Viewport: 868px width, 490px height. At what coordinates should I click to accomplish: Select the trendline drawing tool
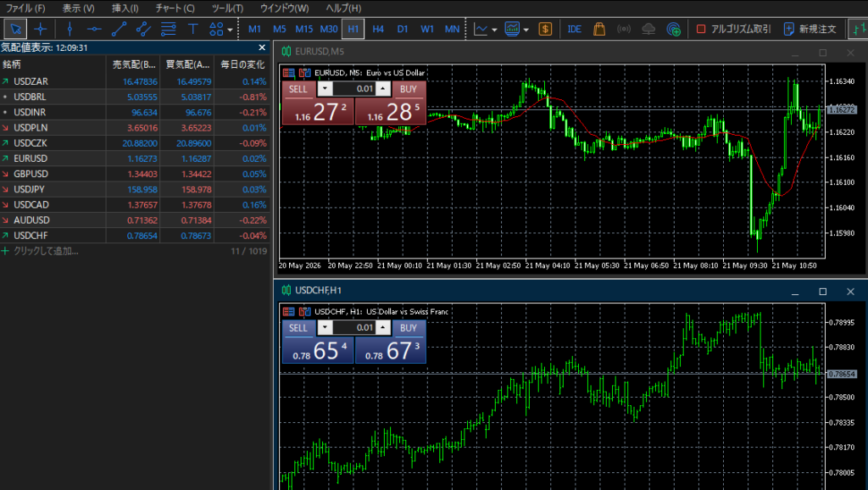[119, 29]
